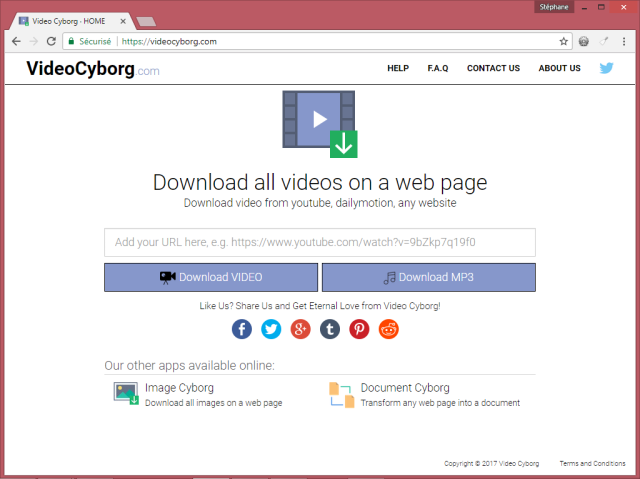Open the F.A.Q menu item
The image size is (640, 479).
[438, 68]
